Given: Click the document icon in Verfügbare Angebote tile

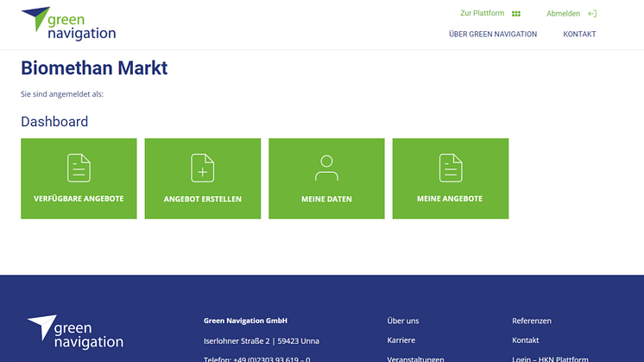Looking at the screenshot, I should [x=79, y=168].
